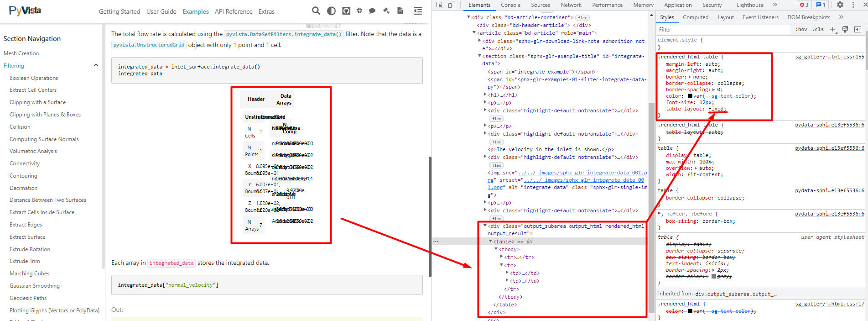Switch to the Sources panel

pos(540,5)
